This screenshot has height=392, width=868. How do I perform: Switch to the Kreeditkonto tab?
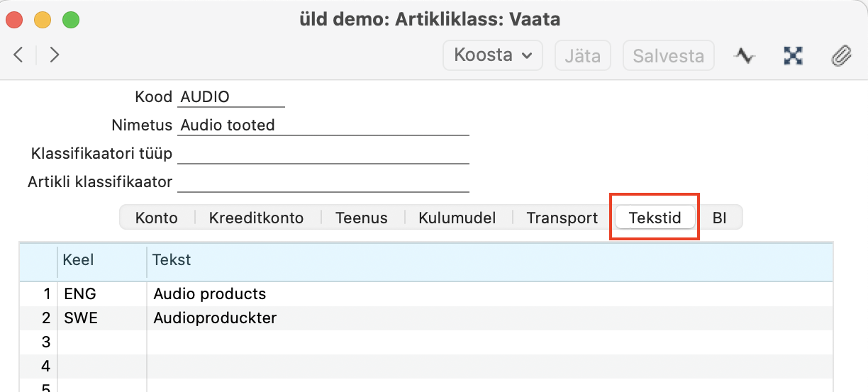tap(256, 218)
